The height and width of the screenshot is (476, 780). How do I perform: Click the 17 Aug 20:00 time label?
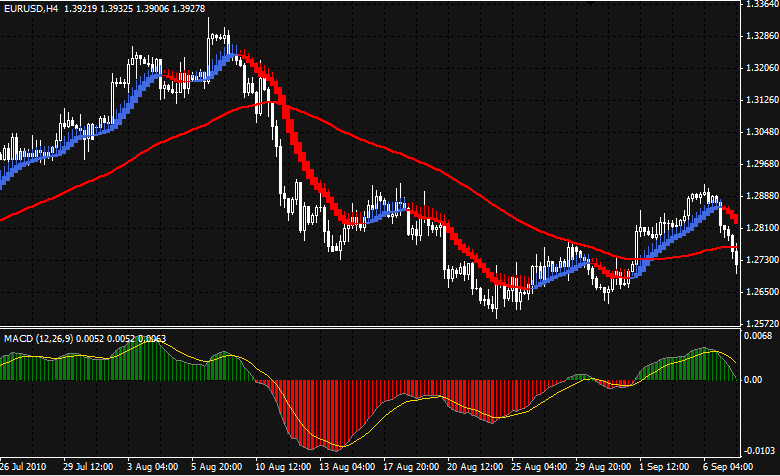click(411, 467)
